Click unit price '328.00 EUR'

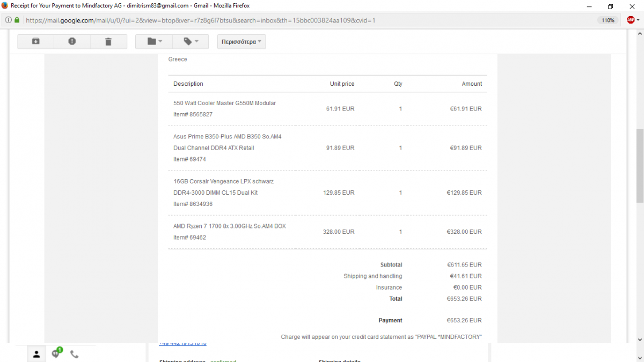339,232
